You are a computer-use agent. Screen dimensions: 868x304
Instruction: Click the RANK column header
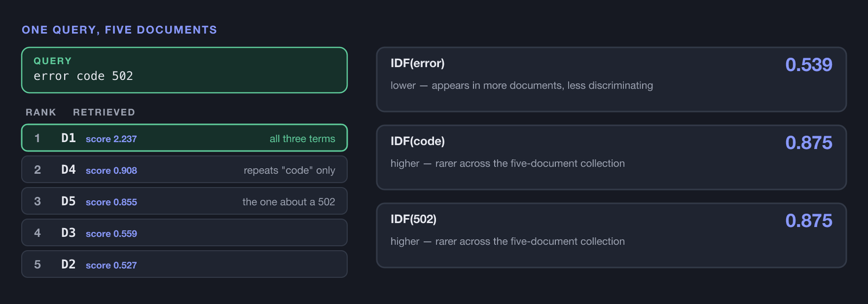coord(41,112)
